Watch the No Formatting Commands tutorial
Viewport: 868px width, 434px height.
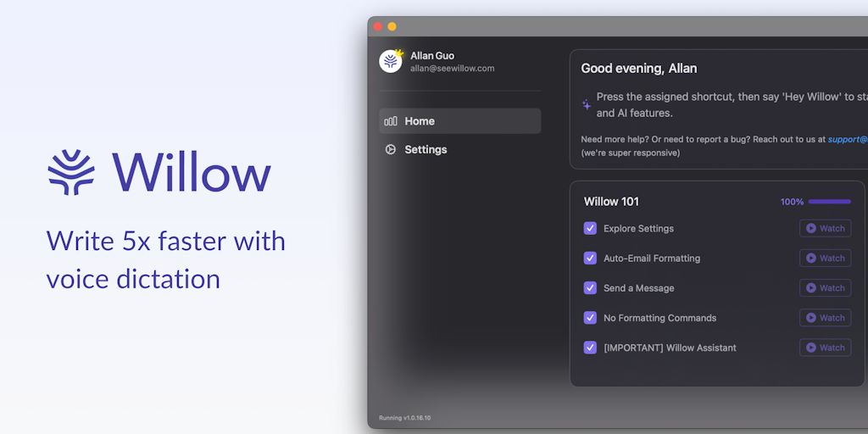pyautogui.click(x=825, y=318)
